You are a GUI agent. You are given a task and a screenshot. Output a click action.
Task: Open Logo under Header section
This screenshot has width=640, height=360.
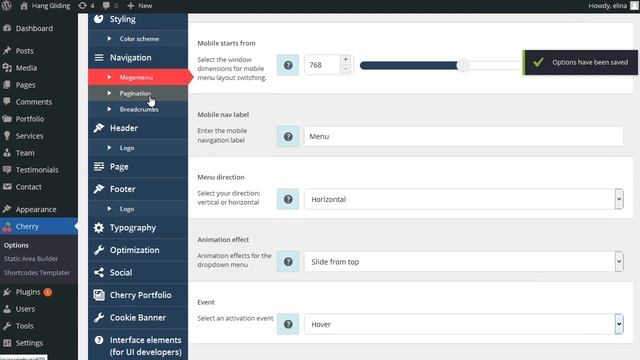tap(138, 148)
